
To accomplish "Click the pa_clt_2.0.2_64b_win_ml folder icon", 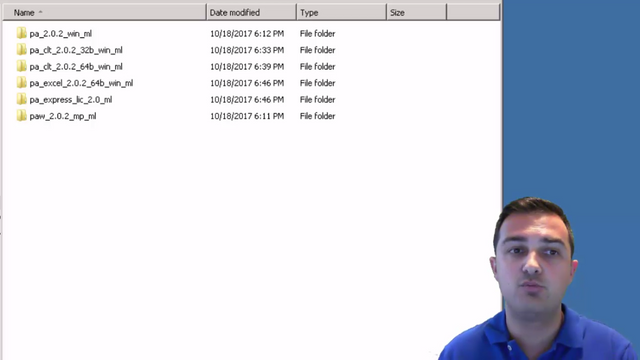I will (22, 66).
